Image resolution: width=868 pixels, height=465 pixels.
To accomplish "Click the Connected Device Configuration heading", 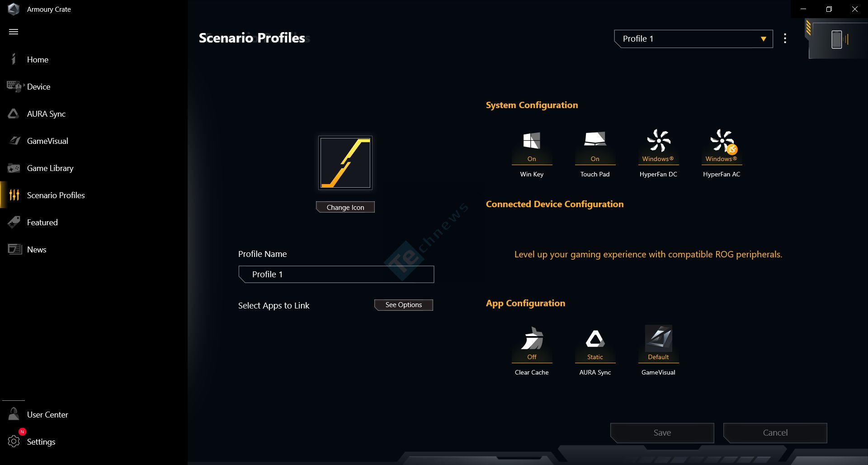I will 555,204.
